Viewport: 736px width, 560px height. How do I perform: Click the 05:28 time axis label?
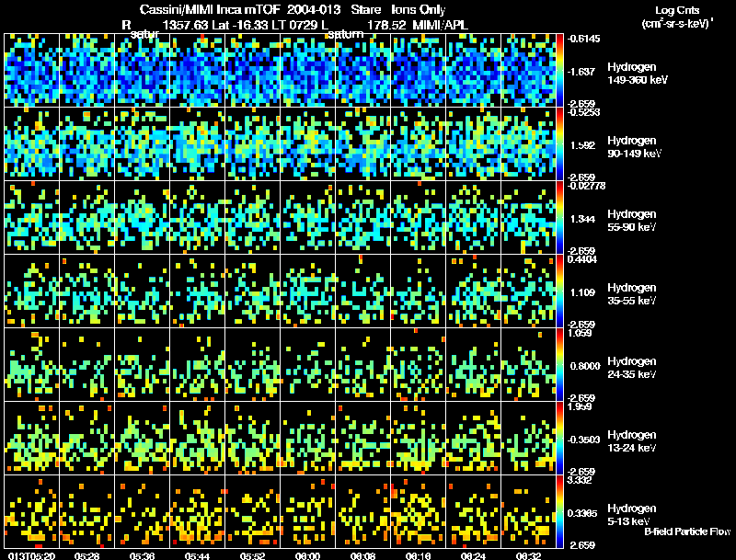click(x=86, y=555)
